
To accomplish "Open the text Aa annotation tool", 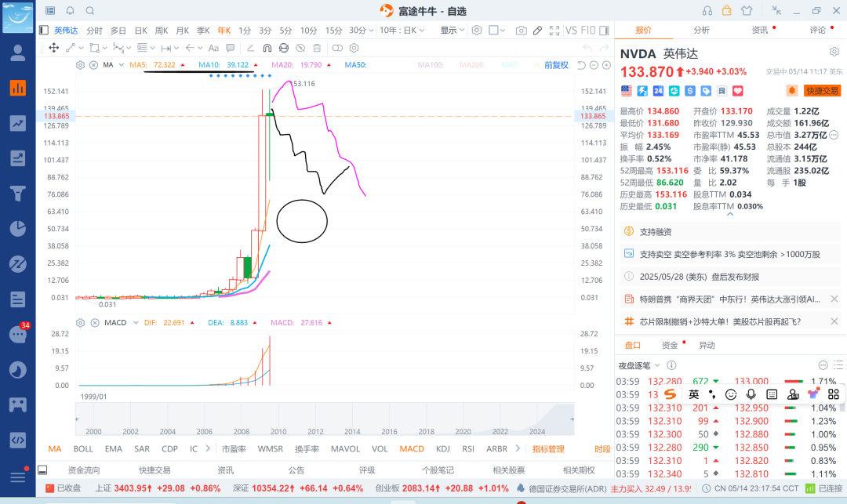I will pos(213,48).
